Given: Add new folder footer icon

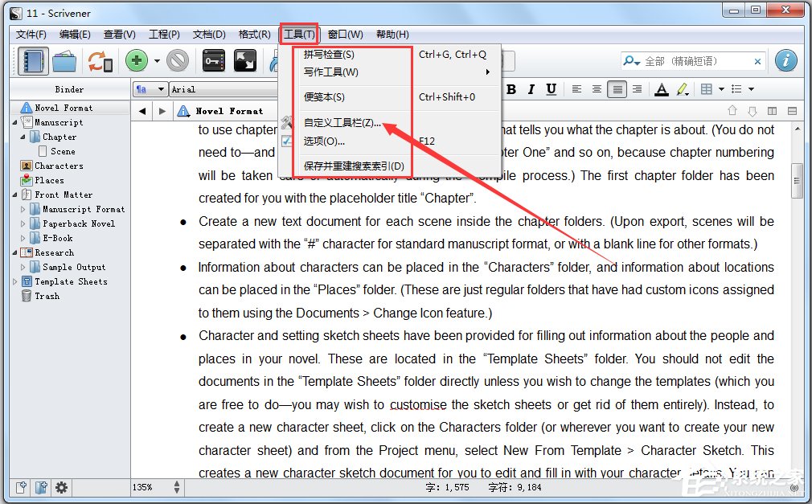Looking at the screenshot, I should coord(42,487).
